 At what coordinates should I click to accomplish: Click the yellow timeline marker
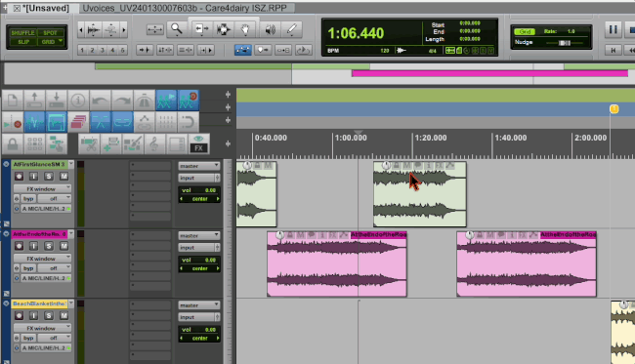614,109
